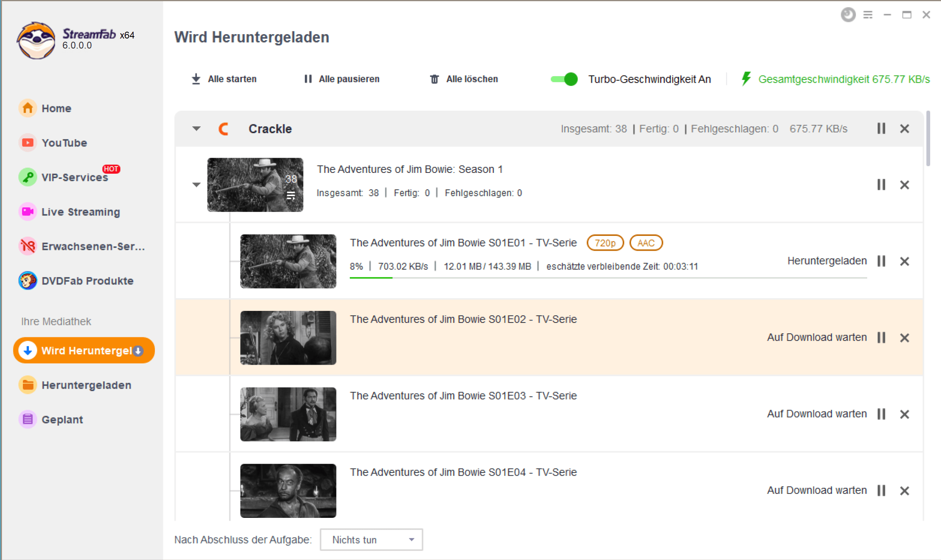The width and height of the screenshot is (941, 560).
Task: Click the Ihre Mediathek heading
Action: coord(56,321)
